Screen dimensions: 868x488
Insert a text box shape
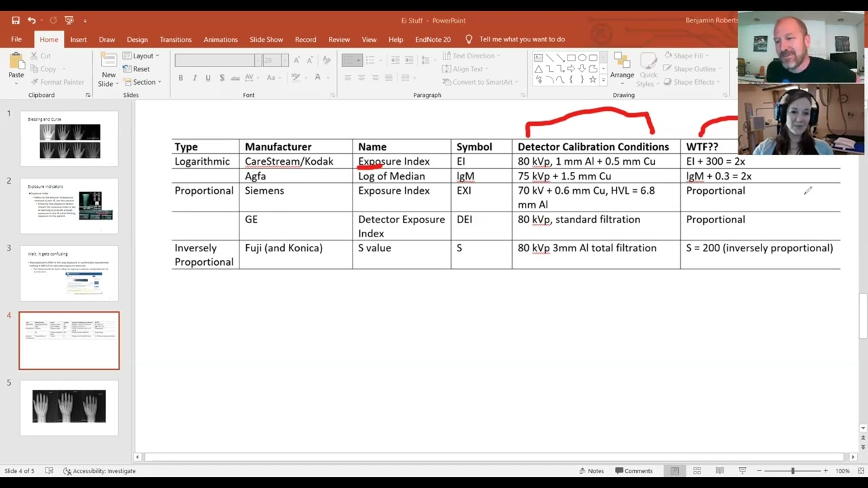click(x=538, y=58)
